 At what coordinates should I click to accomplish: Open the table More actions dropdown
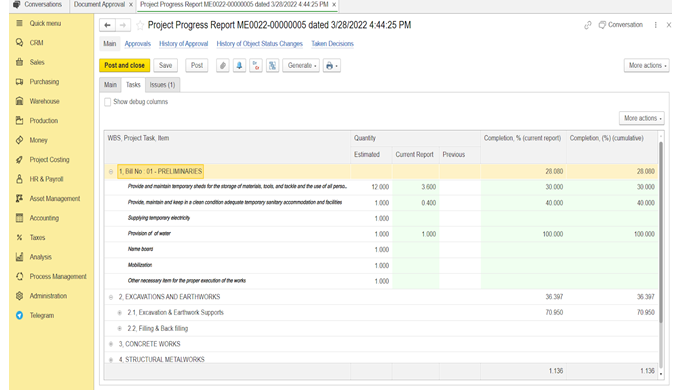click(641, 118)
